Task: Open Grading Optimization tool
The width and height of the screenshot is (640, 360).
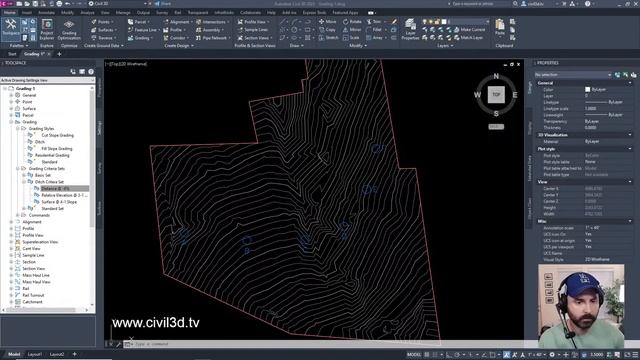Action: [69, 30]
